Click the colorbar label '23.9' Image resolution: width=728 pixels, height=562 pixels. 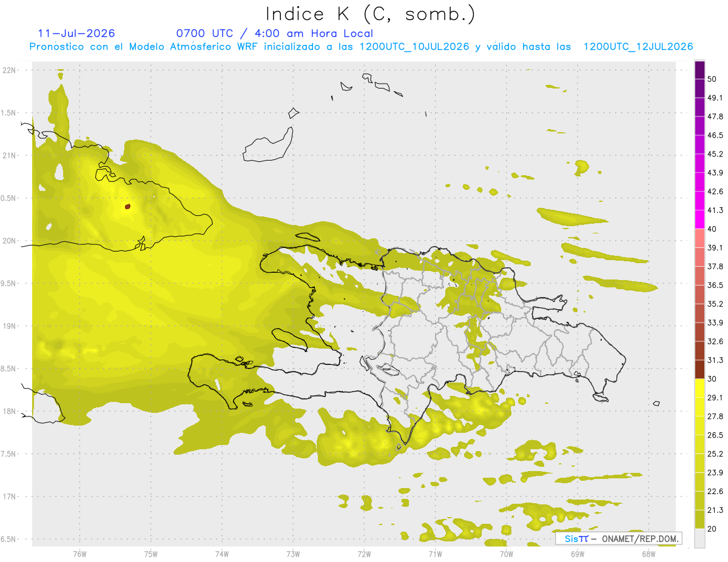point(715,472)
